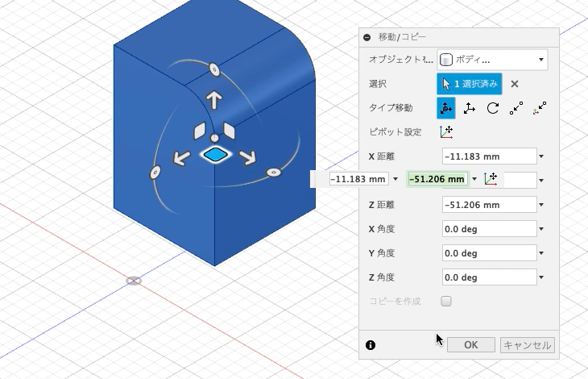Image resolution: width=588 pixels, height=379 pixels.
Task: Click the left arrow manipulator handle
Action: tap(181, 158)
